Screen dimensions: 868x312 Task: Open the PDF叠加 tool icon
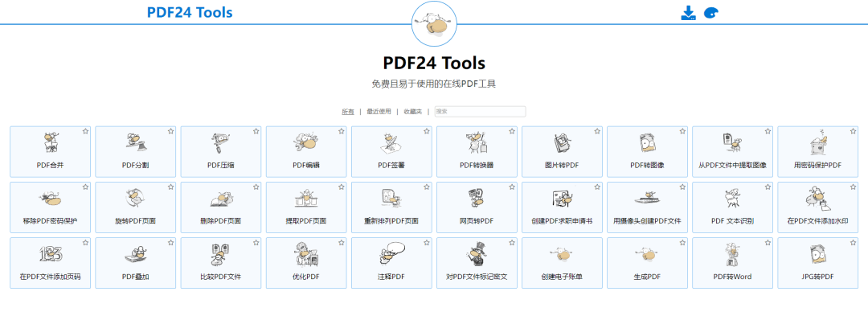pyautogui.click(x=136, y=254)
